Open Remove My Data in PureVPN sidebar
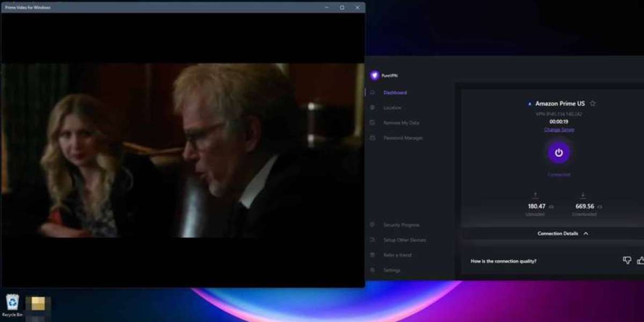This screenshot has width=644, height=322. (x=401, y=123)
